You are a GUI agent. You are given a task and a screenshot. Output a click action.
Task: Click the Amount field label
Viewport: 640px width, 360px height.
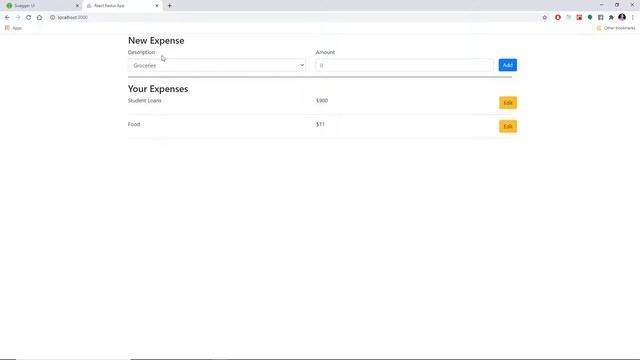[325, 52]
